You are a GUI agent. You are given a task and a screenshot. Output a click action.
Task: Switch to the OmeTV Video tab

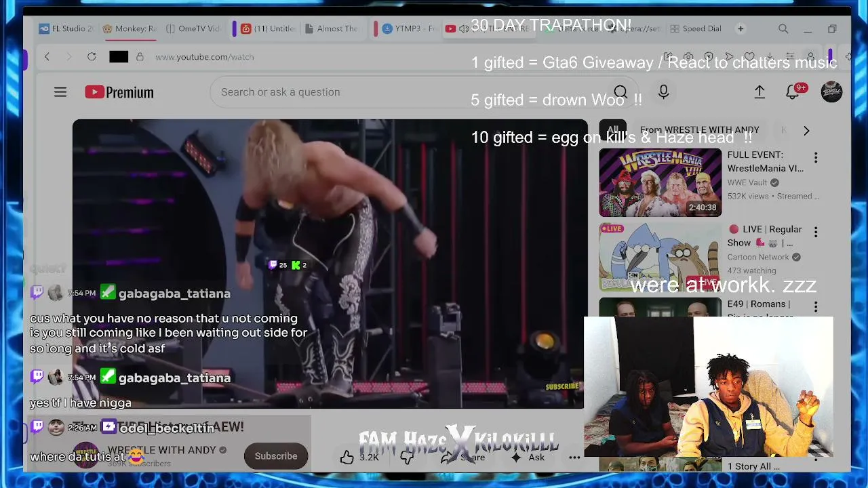click(x=193, y=28)
